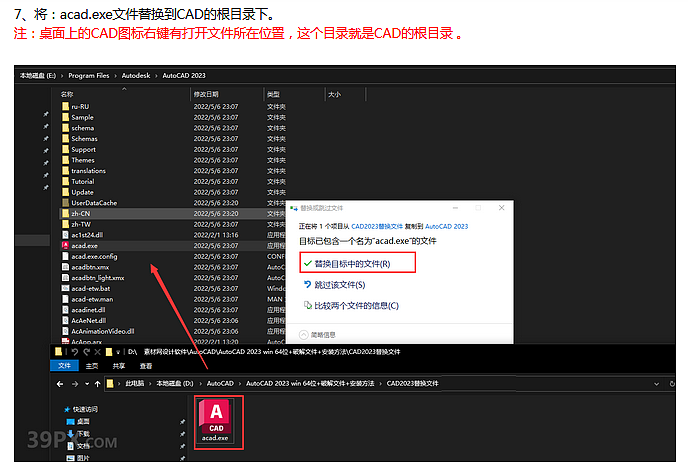Select the AcAnimationVideo.dll file icon
The width and height of the screenshot is (688, 475).
[x=65, y=331]
